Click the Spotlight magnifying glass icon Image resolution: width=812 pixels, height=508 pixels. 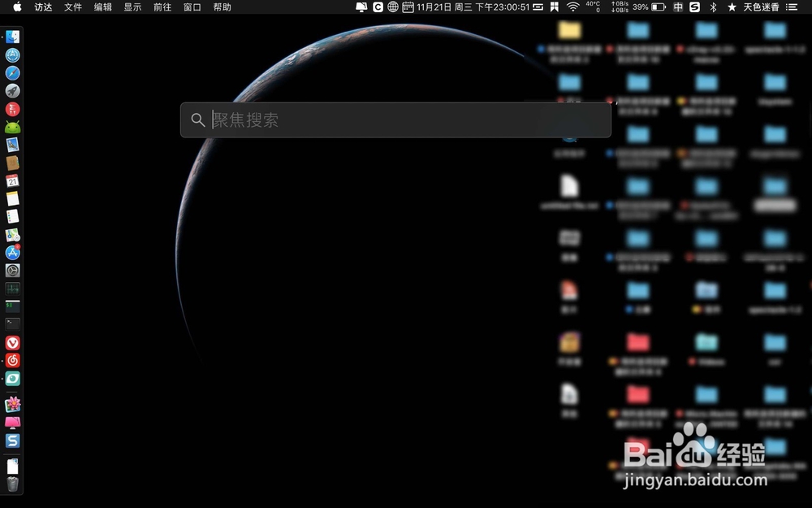click(x=198, y=120)
